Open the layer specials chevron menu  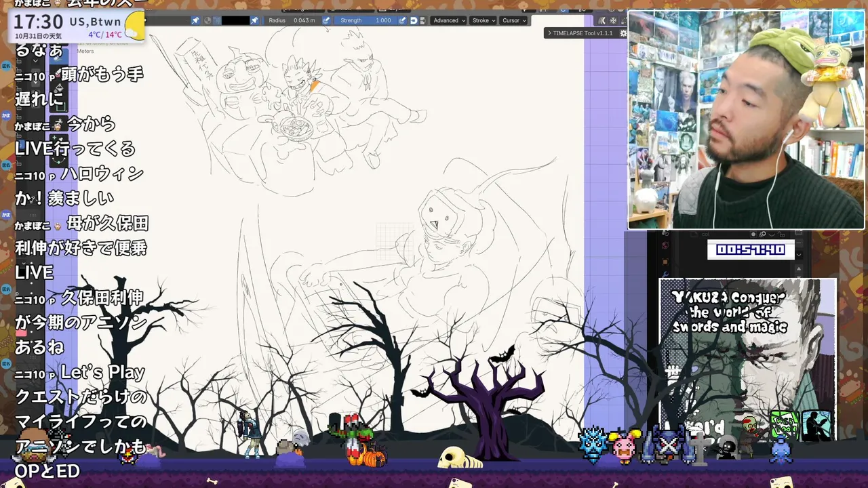click(799, 255)
